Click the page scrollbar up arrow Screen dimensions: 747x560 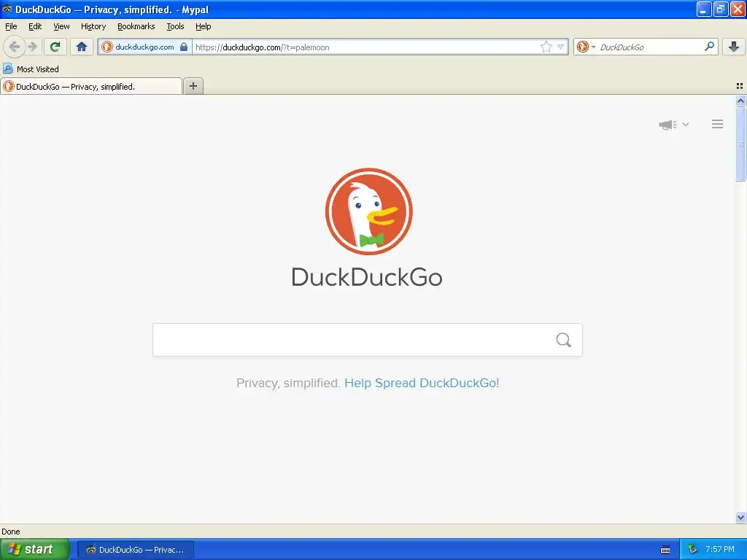740,101
